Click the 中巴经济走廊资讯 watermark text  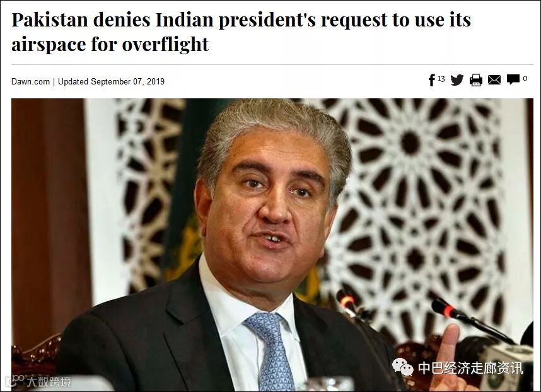[470, 368]
